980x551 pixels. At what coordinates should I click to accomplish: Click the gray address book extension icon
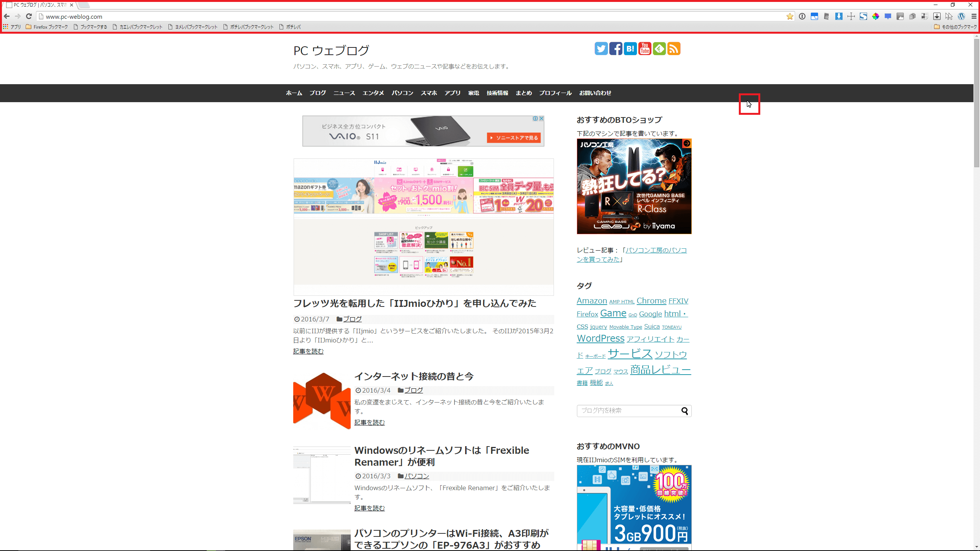click(826, 16)
